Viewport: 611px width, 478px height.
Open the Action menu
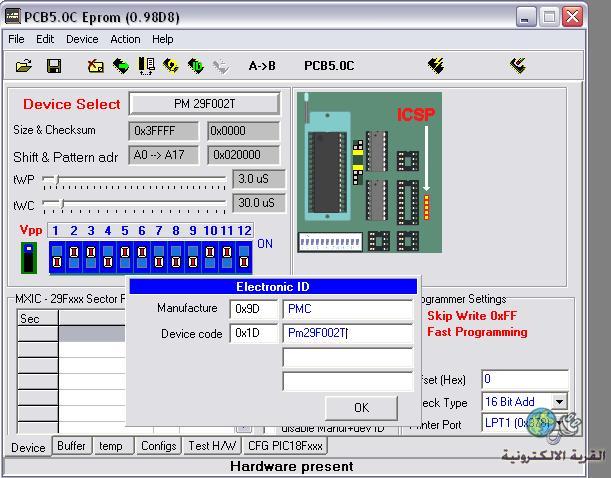click(125, 39)
